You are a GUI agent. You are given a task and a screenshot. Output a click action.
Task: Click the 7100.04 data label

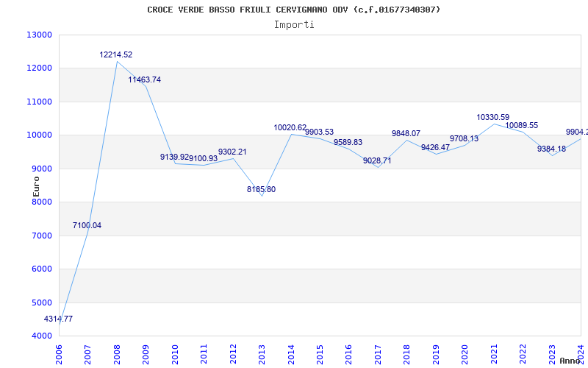(x=87, y=226)
